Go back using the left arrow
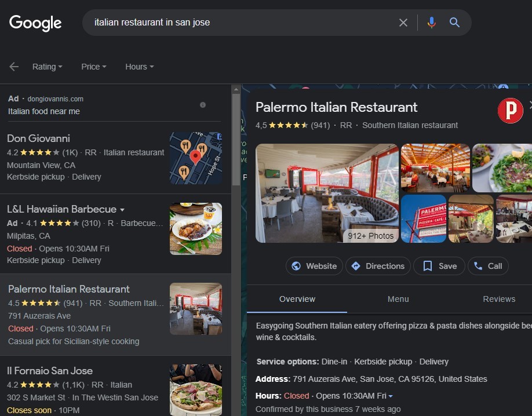 click(x=14, y=67)
